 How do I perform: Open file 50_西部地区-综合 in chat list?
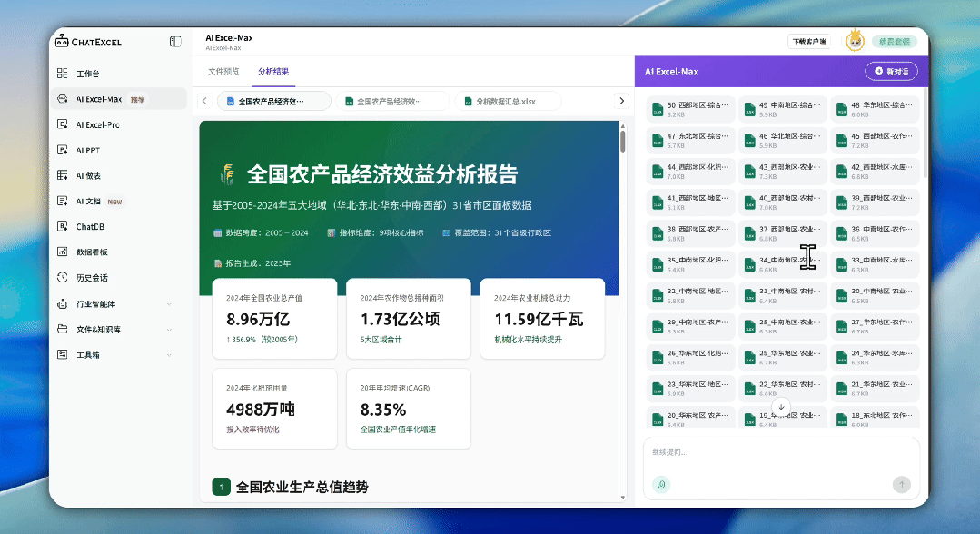pos(690,109)
